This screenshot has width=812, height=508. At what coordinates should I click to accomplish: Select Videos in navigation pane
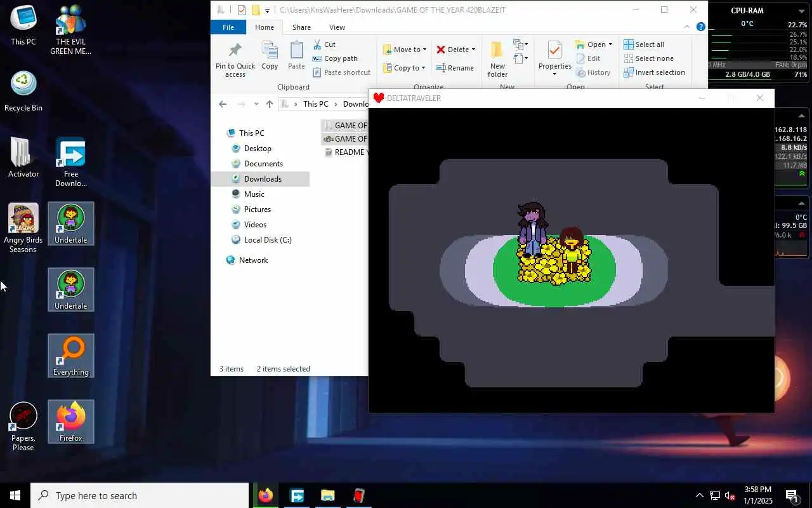pyautogui.click(x=255, y=225)
